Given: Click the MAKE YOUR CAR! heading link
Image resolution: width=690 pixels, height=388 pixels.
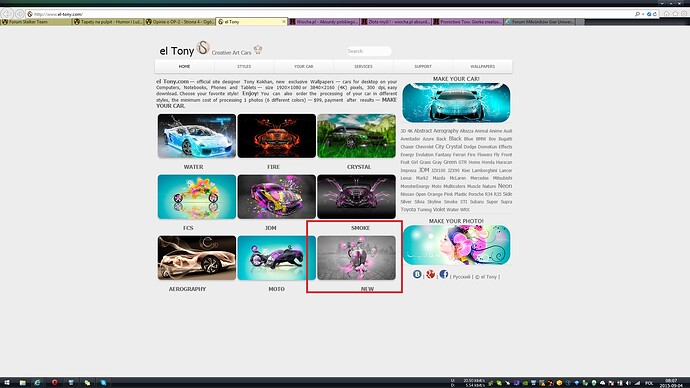Looking at the screenshot, I should click(x=456, y=79).
